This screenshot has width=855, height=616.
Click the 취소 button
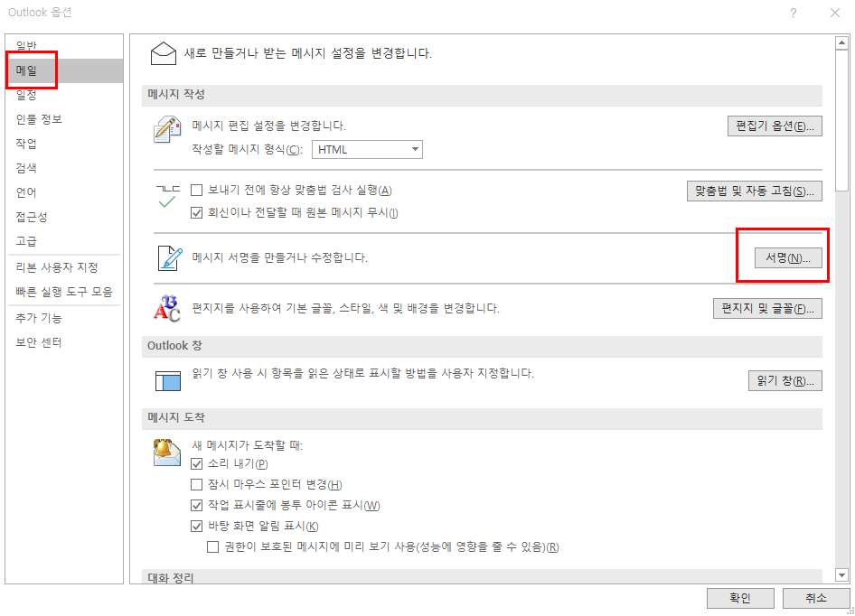(x=816, y=598)
